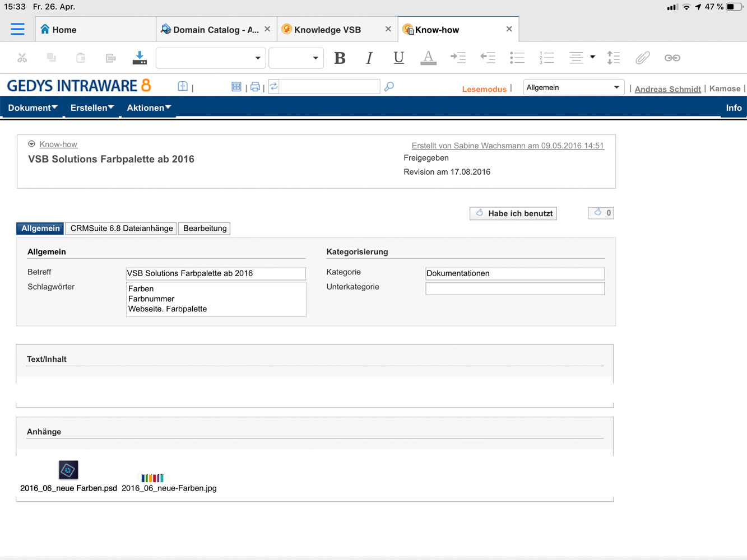Viewport: 747px width, 560px height.
Task: Click the paperclip attachment icon
Action: pos(643,58)
